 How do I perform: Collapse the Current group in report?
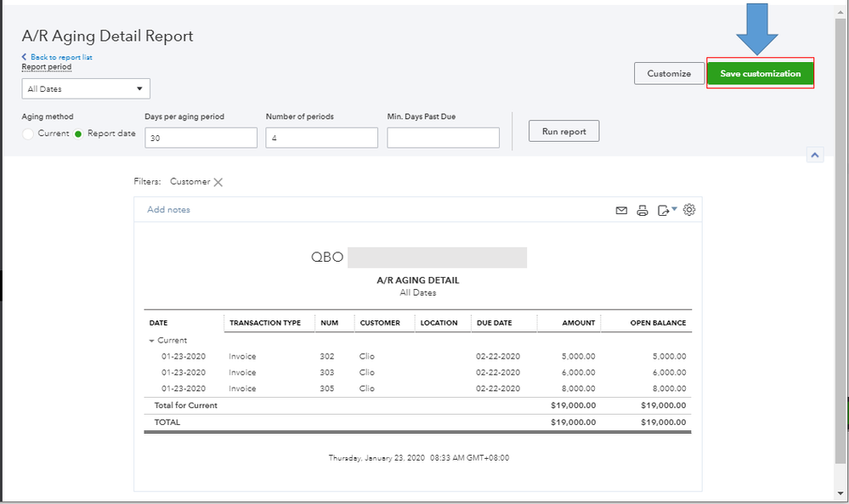[152, 341]
